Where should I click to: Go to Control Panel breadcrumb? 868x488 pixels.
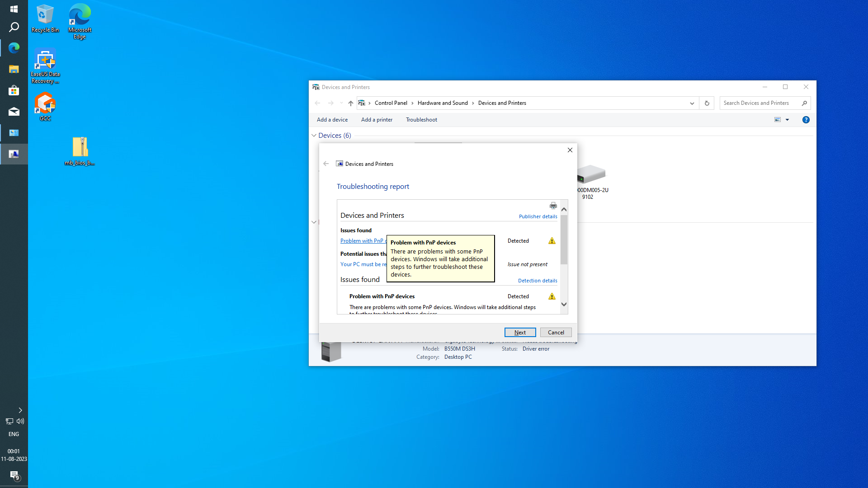point(391,103)
